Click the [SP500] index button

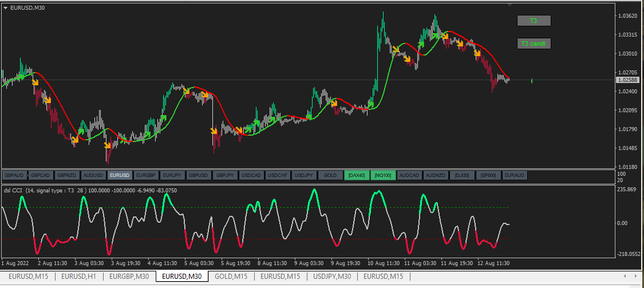(488, 175)
